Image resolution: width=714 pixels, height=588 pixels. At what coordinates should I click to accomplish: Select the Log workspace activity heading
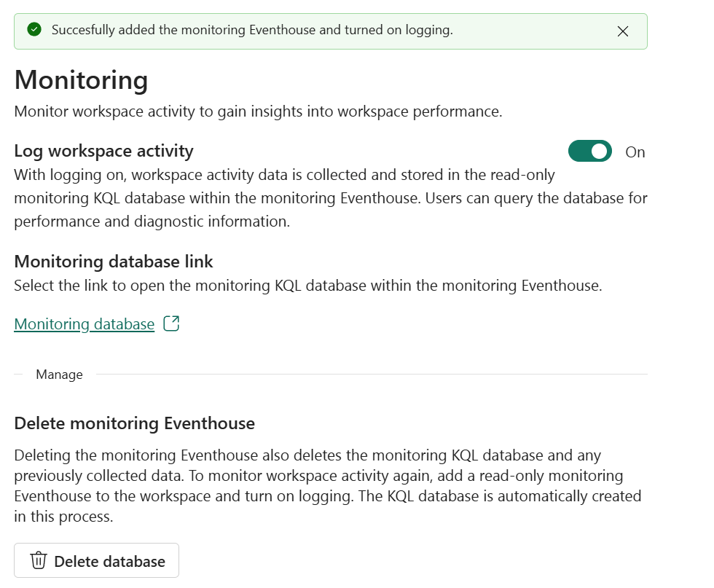[x=103, y=151]
